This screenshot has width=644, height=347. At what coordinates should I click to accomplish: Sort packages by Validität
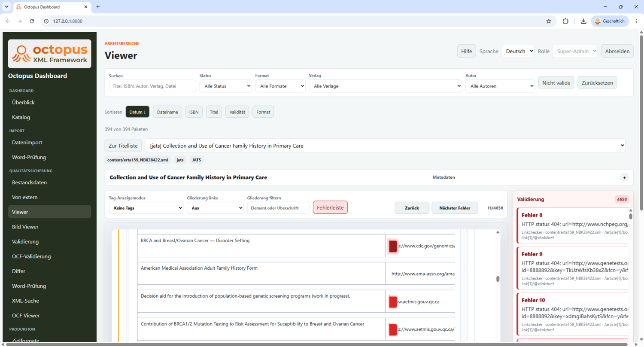pyautogui.click(x=237, y=112)
